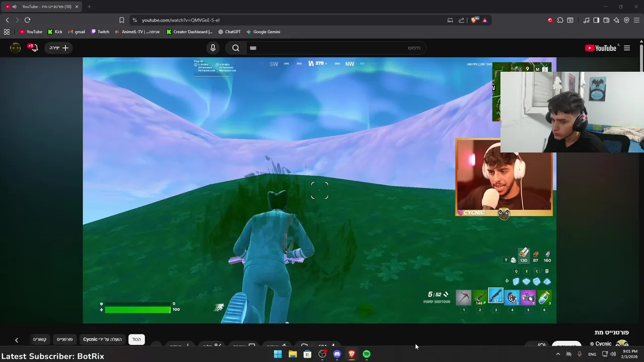Go back with the browser back arrow

coord(7,20)
